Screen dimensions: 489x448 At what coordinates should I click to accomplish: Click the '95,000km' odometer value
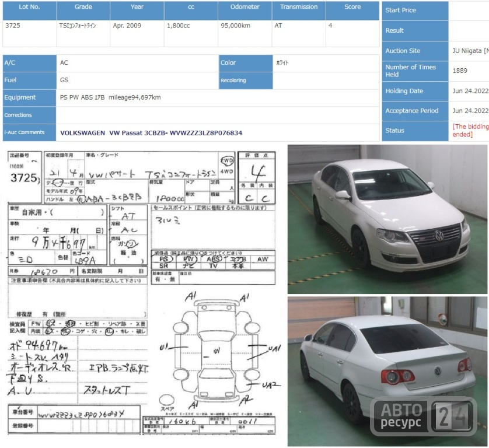(236, 26)
